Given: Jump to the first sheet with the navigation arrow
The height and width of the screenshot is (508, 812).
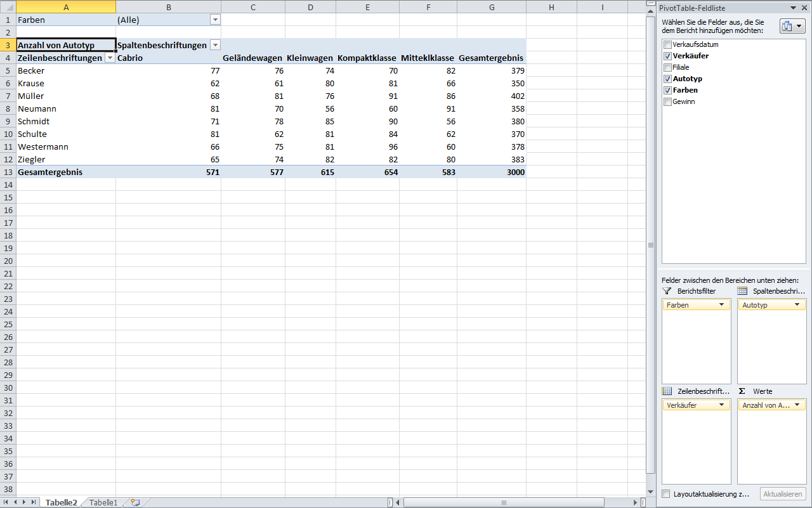Looking at the screenshot, I should click(x=6, y=502).
